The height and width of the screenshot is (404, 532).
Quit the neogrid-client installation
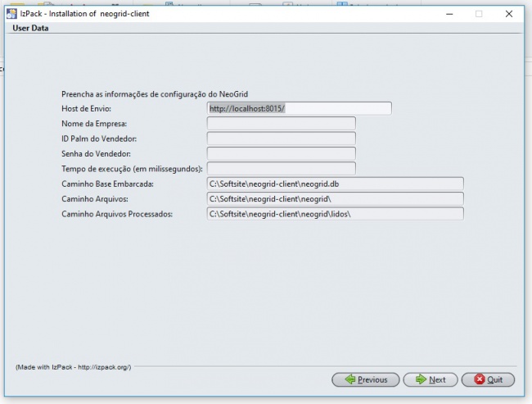click(488, 379)
